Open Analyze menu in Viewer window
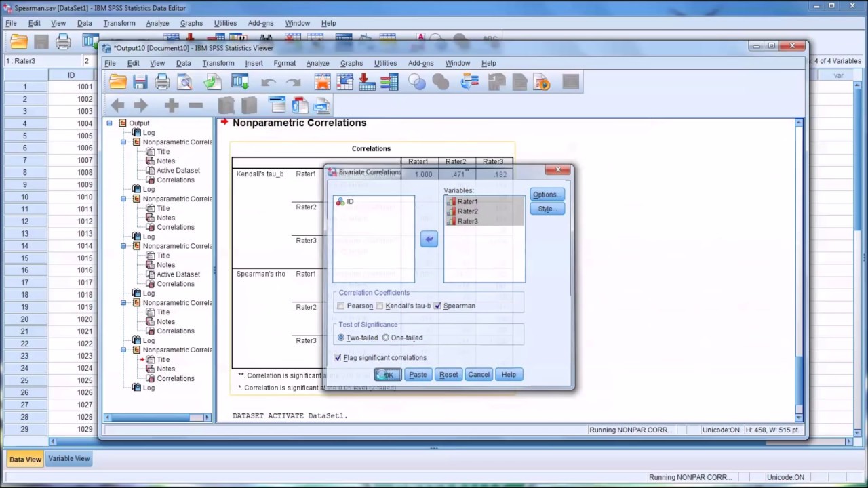 tap(317, 63)
